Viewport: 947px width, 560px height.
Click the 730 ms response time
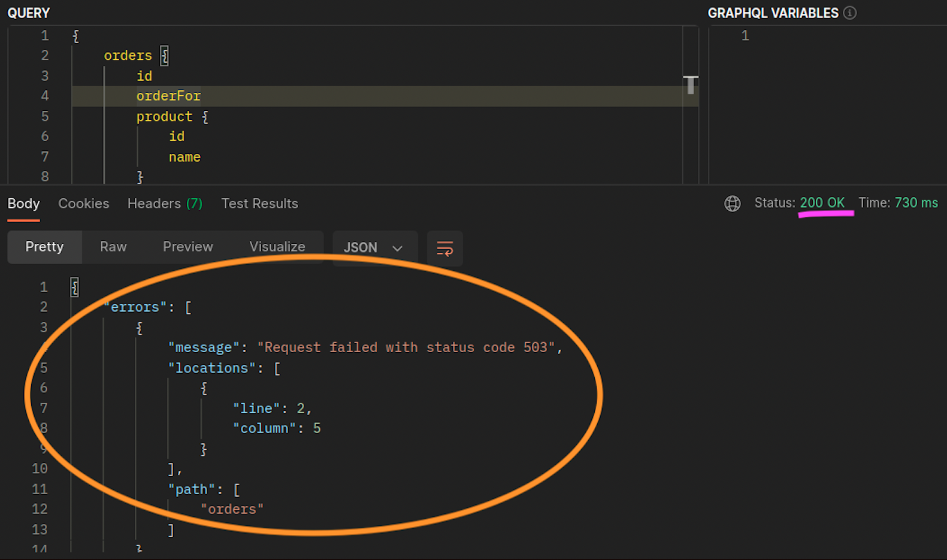(916, 203)
